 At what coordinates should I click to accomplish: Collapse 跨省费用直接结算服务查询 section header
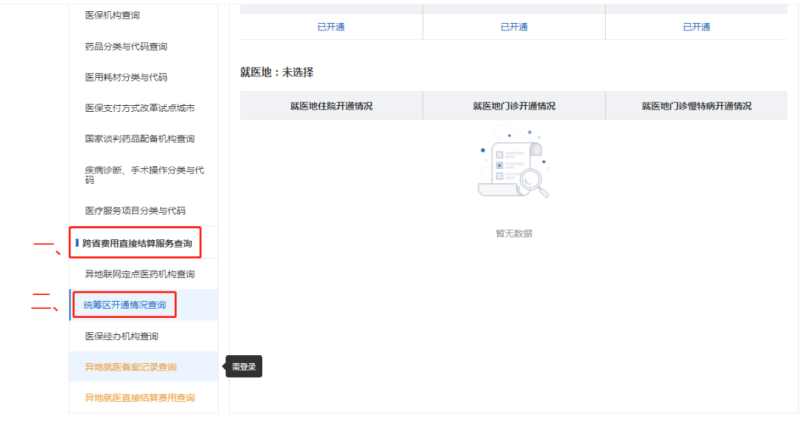(x=137, y=243)
